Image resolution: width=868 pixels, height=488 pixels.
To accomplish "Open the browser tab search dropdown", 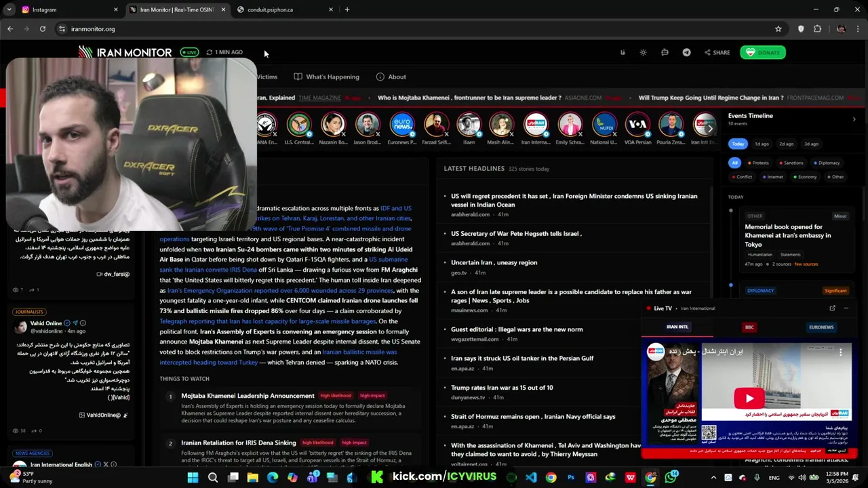I will [x=9, y=9].
